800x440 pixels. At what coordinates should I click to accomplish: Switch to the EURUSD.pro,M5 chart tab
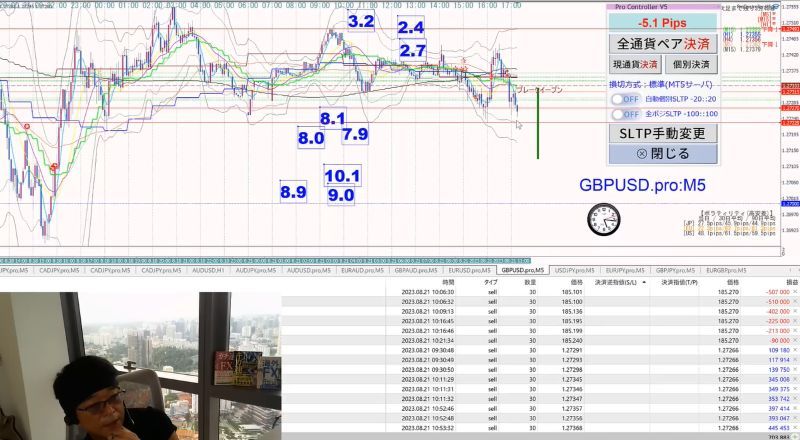point(469,271)
